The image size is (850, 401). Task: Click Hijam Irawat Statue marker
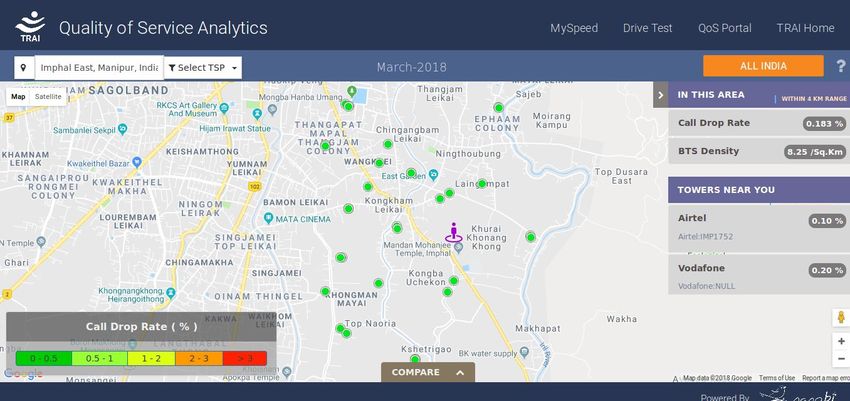tap(257, 113)
